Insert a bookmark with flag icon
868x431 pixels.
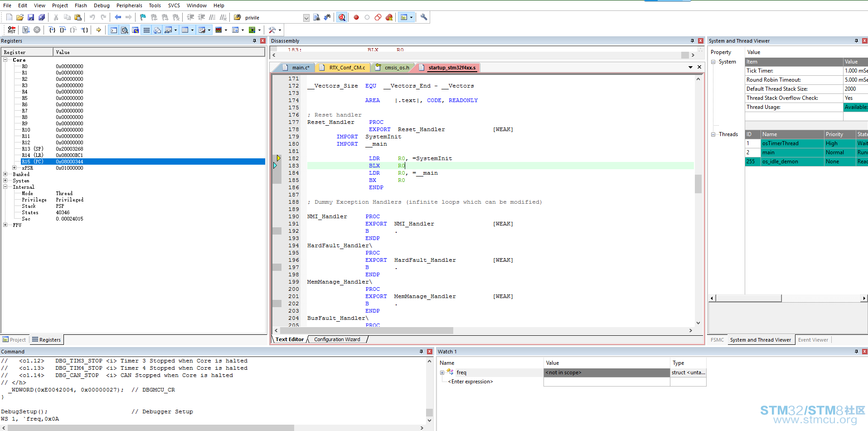click(143, 17)
